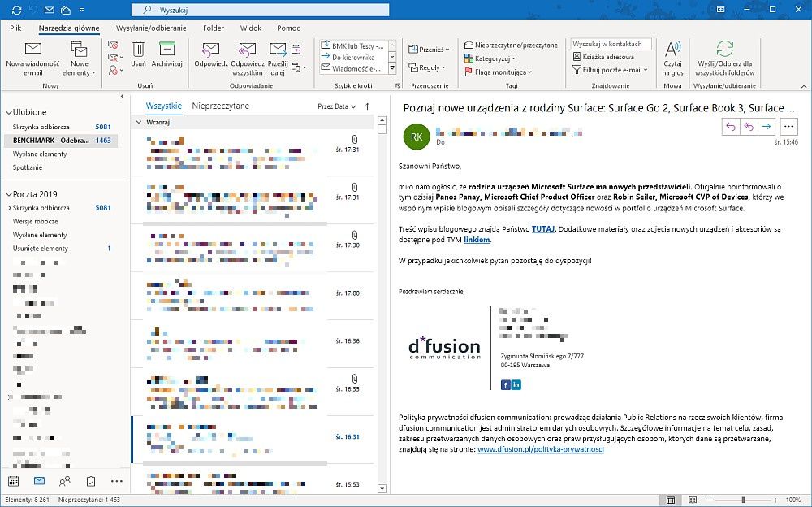Switch to the Widok tab
812x507 pixels.
(251, 28)
